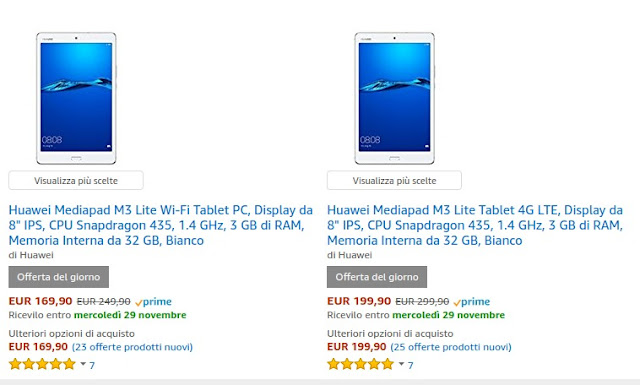Viewport: 640px width, 385px height.
Task: Click the prime logo next to EUR 299,90
Action: tap(472, 302)
